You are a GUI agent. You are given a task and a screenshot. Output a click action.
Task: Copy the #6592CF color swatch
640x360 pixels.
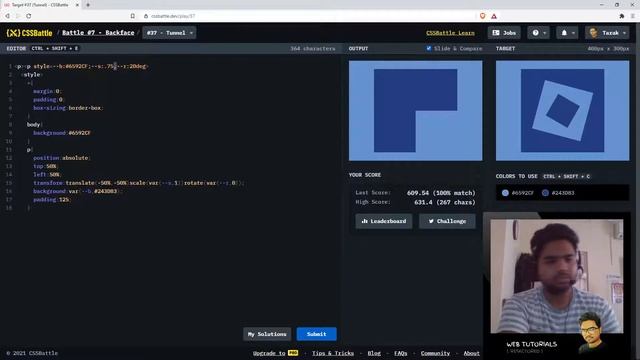518,193
